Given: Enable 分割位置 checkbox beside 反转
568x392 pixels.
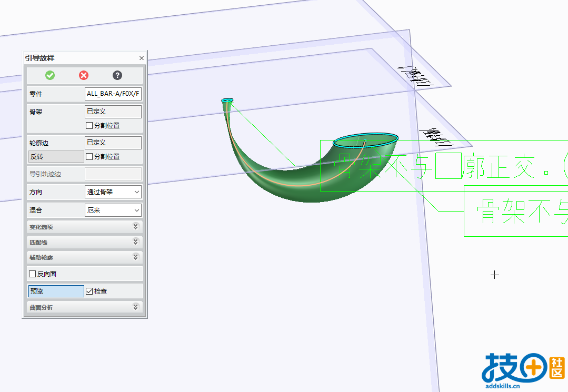Looking at the screenshot, I should point(89,157).
